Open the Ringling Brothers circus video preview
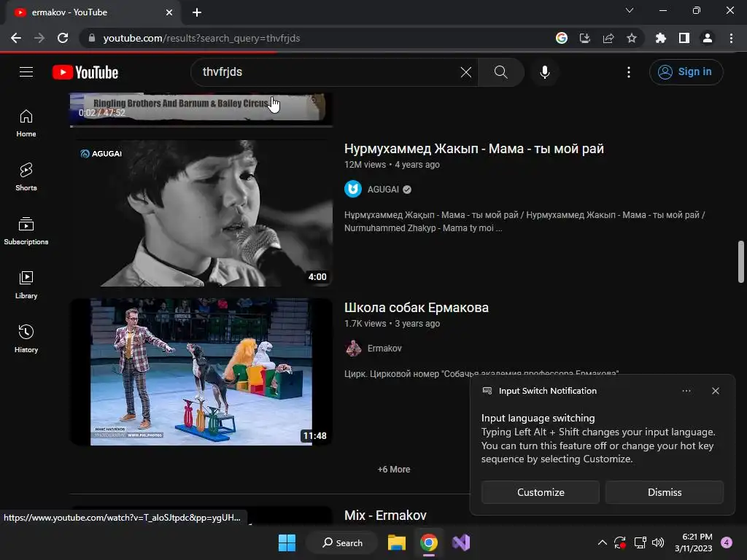This screenshot has width=747, height=560. (201, 109)
